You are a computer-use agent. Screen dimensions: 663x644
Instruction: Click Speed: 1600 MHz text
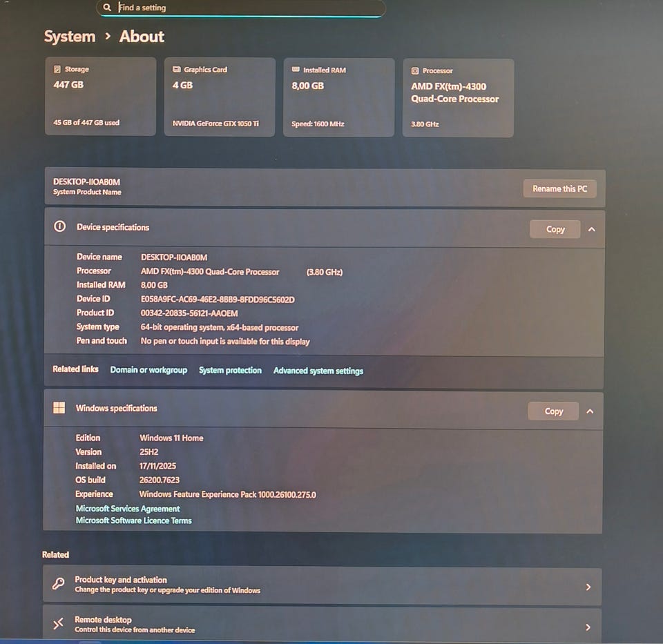click(x=318, y=124)
